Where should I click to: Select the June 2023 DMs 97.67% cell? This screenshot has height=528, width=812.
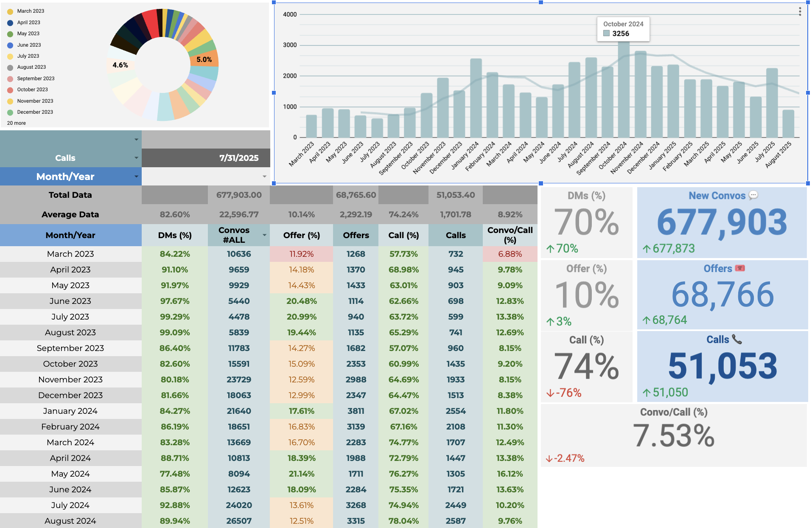pyautogui.click(x=175, y=301)
